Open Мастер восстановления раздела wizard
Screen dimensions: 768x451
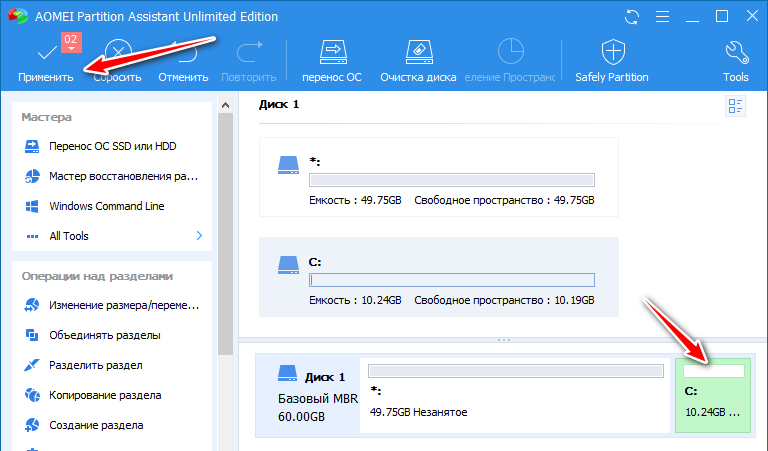coord(112,176)
